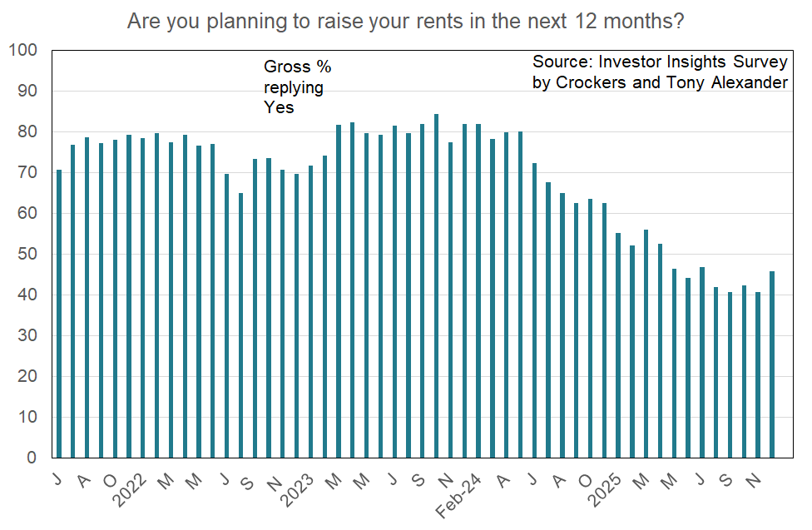Viewport: 812px width, 530px height.
Task: Click the '40' y-axis label
Action: (x=27, y=295)
